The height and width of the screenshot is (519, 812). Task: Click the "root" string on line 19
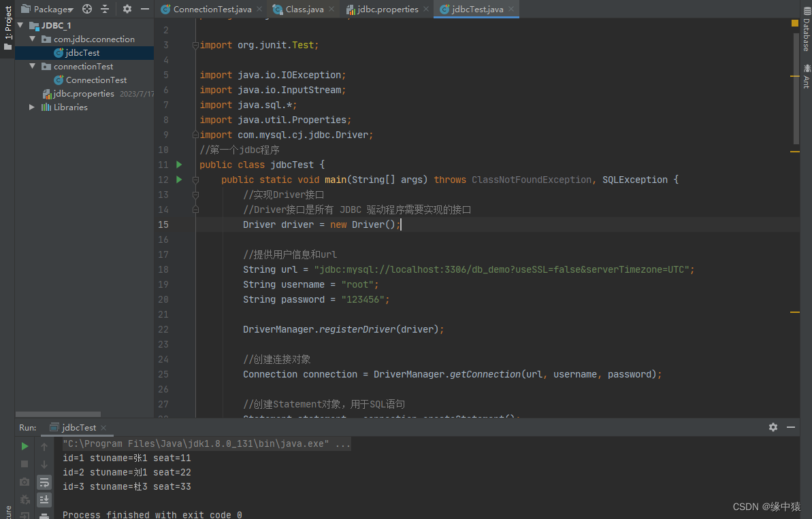pos(357,284)
